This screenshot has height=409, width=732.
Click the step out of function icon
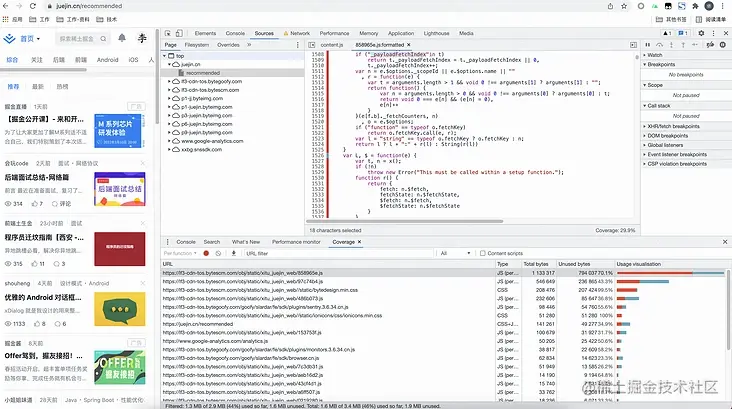click(x=683, y=45)
